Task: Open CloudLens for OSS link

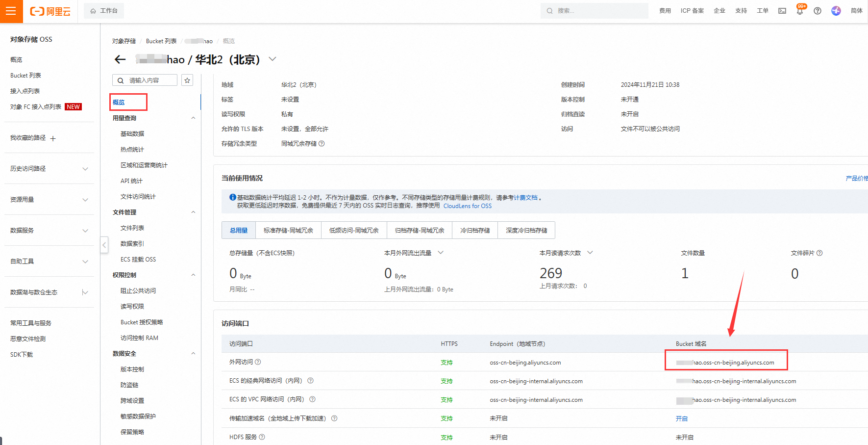Action: click(x=468, y=206)
